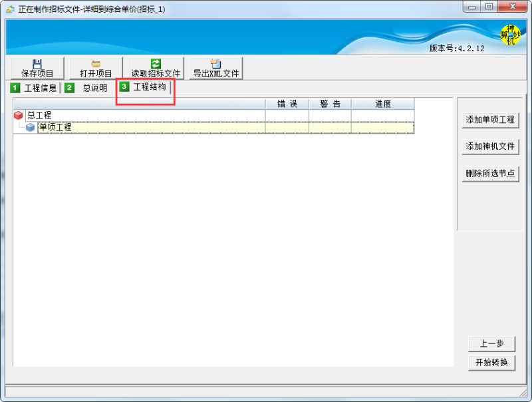Start conversion with 开始转换 button
The image size is (532, 402).
(x=491, y=363)
